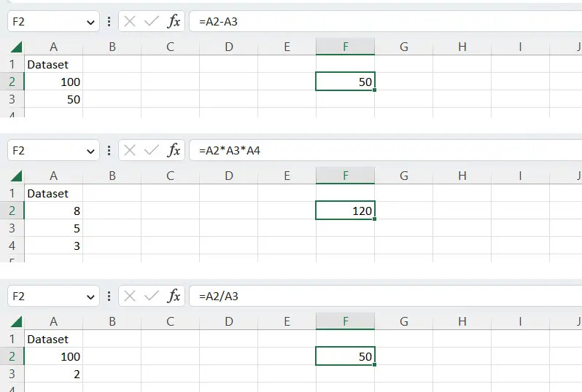Select the cell showing result 120
The image size is (582, 392).
[x=345, y=211]
